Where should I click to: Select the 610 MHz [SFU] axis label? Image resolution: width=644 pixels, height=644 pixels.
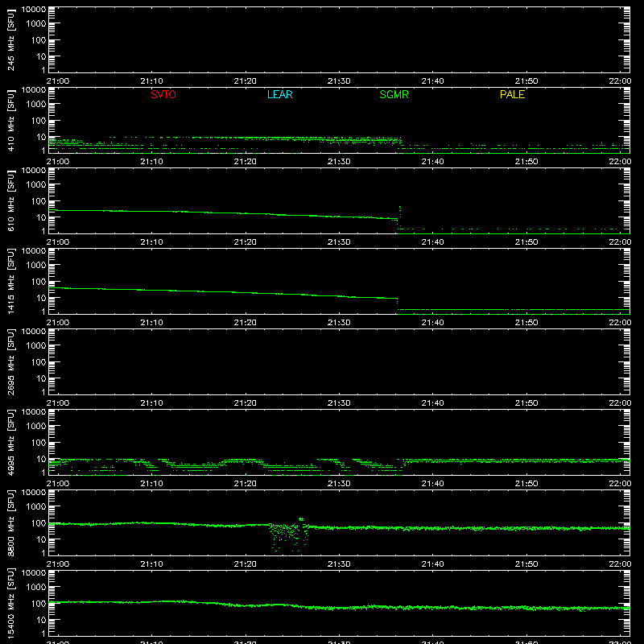tap(10, 200)
